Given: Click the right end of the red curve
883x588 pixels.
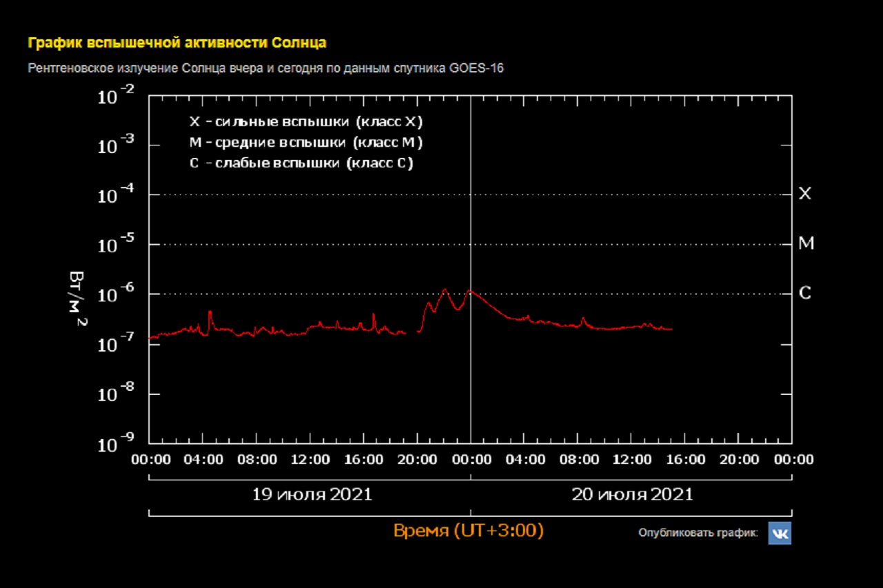Looking at the screenshot, I should [x=671, y=329].
